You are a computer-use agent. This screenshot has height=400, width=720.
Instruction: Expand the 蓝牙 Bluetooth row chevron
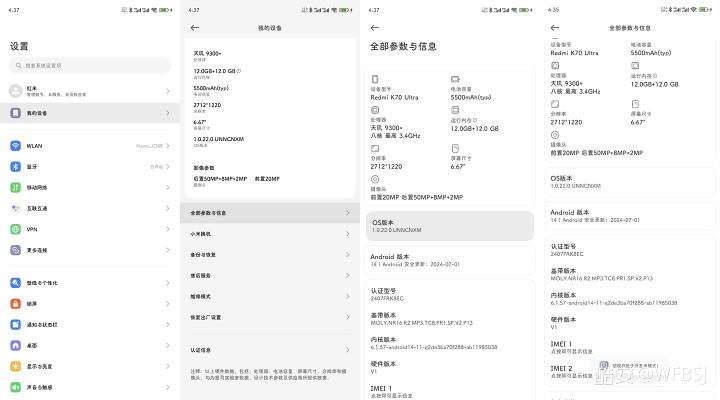pos(168,167)
